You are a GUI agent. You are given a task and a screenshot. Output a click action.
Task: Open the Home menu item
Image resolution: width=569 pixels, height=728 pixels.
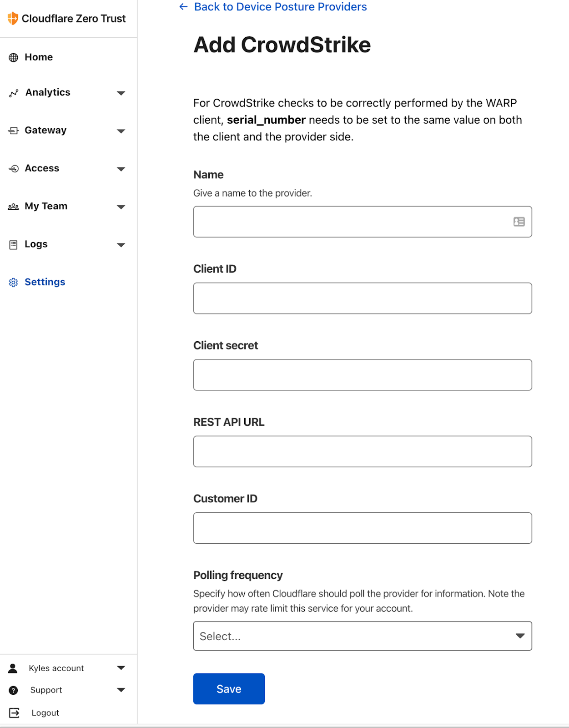39,57
